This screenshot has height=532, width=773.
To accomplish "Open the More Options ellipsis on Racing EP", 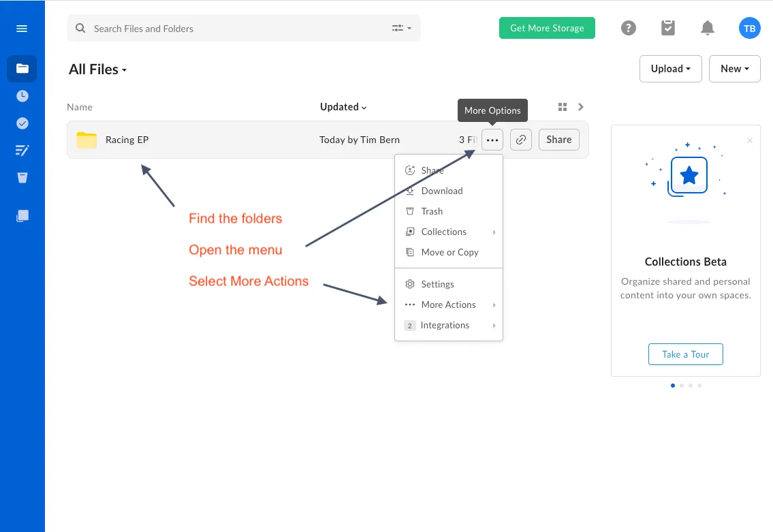I will (492, 139).
